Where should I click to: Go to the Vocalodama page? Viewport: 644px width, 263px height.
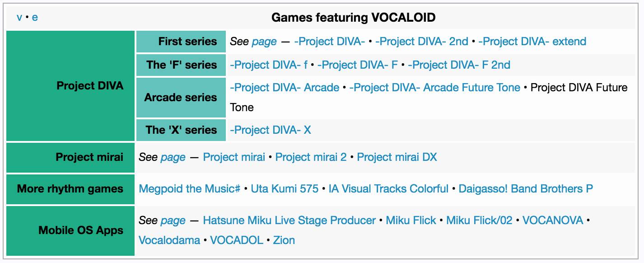point(169,240)
